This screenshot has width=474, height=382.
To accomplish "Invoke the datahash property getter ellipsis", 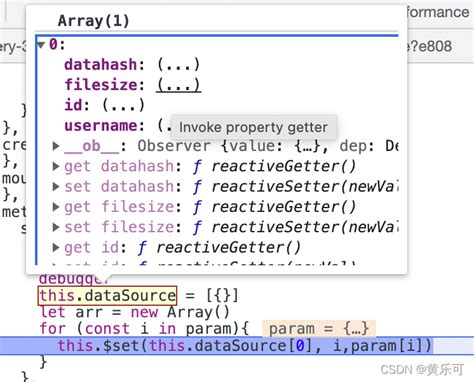I will (178, 64).
